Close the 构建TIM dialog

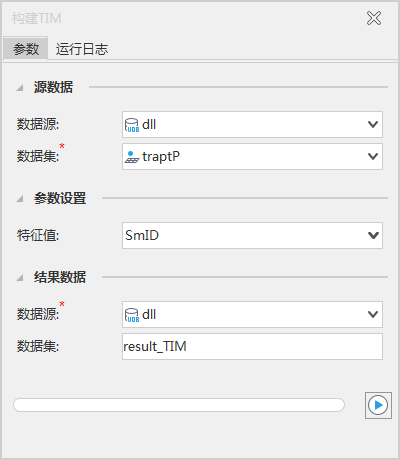coord(374,18)
